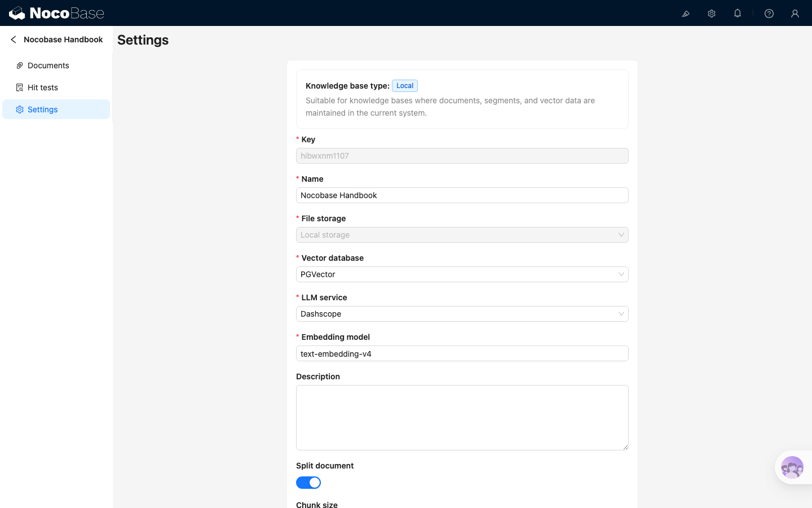Open the AI employees avatar bubble
812x508 pixels.
click(x=792, y=467)
